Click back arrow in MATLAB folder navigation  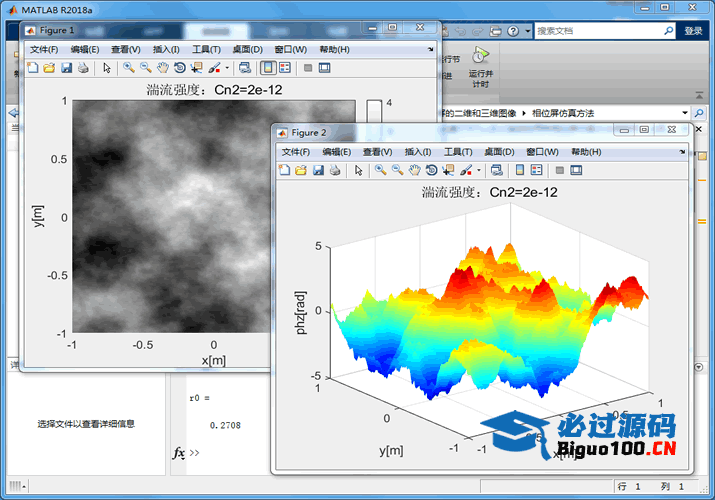13,113
